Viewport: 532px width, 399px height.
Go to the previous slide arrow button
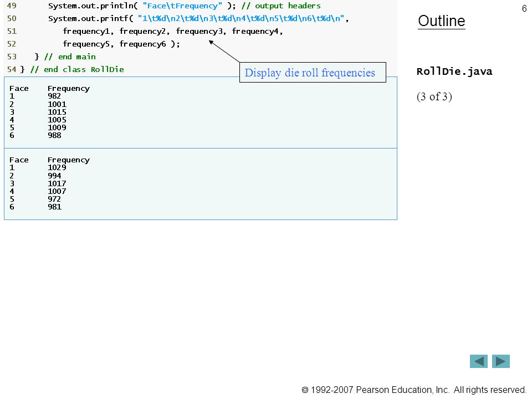pyautogui.click(x=478, y=361)
